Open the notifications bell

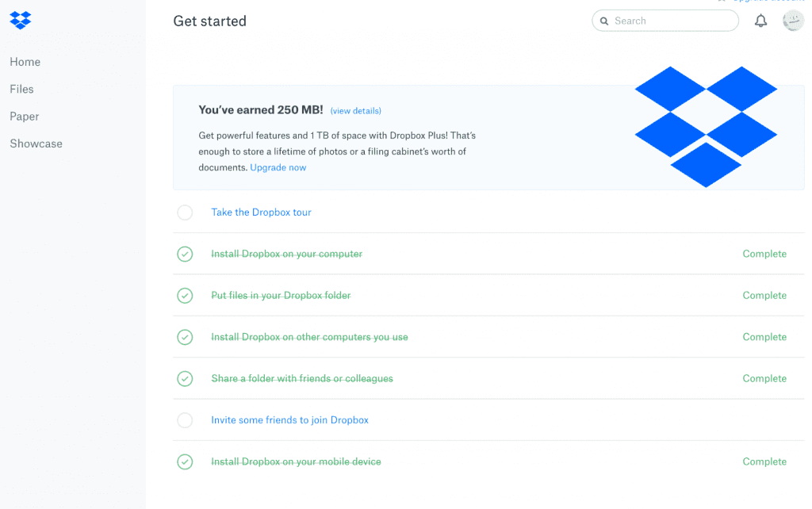[x=760, y=21]
